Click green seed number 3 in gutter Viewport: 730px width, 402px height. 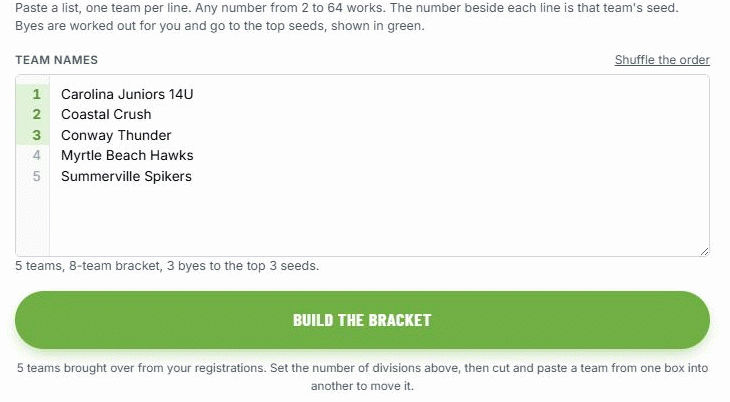point(36,136)
